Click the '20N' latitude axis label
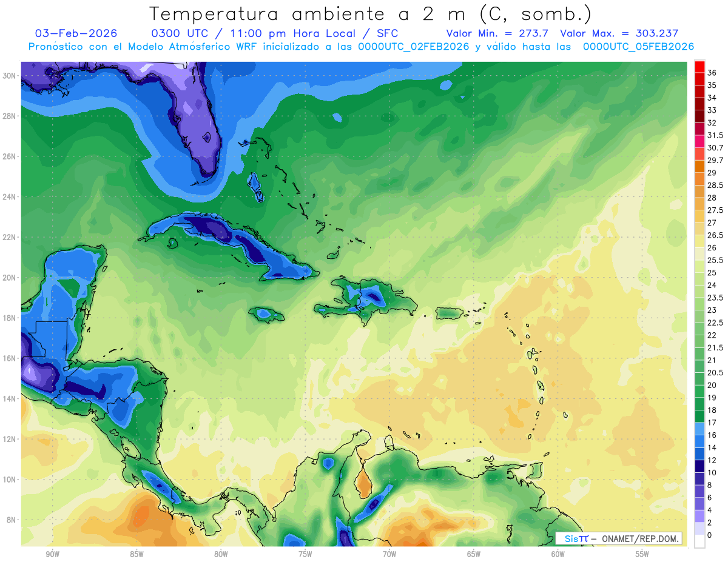The height and width of the screenshot is (562, 728). pos(10,278)
